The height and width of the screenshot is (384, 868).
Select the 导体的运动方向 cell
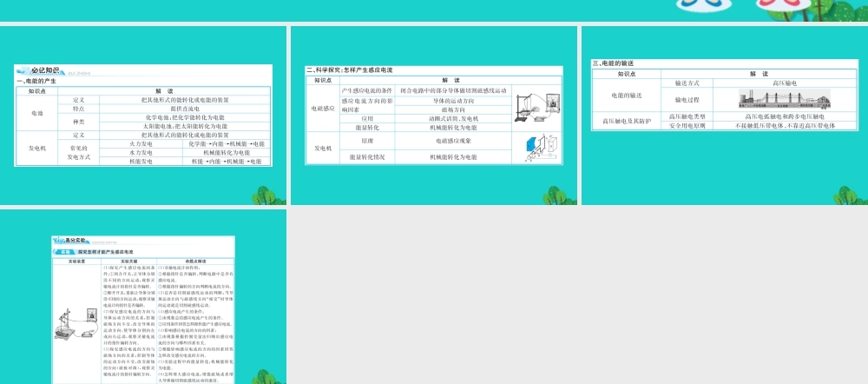(x=453, y=101)
